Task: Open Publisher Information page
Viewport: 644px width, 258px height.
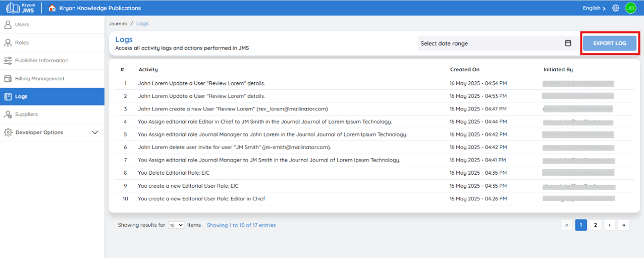Action: pyautogui.click(x=52, y=60)
